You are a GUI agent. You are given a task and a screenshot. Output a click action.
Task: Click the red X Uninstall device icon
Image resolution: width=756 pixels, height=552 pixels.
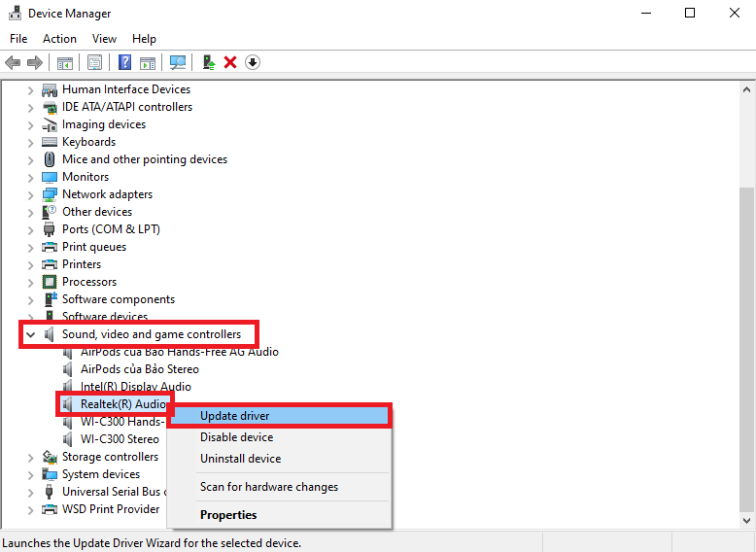point(230,62)
